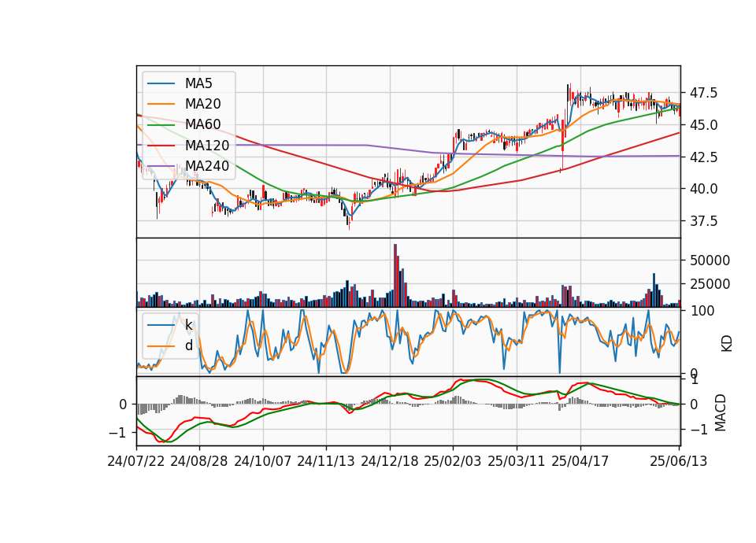Click the 25000 volume axis label
This screenshot has width=756, height=543.
tap(710, 284)
